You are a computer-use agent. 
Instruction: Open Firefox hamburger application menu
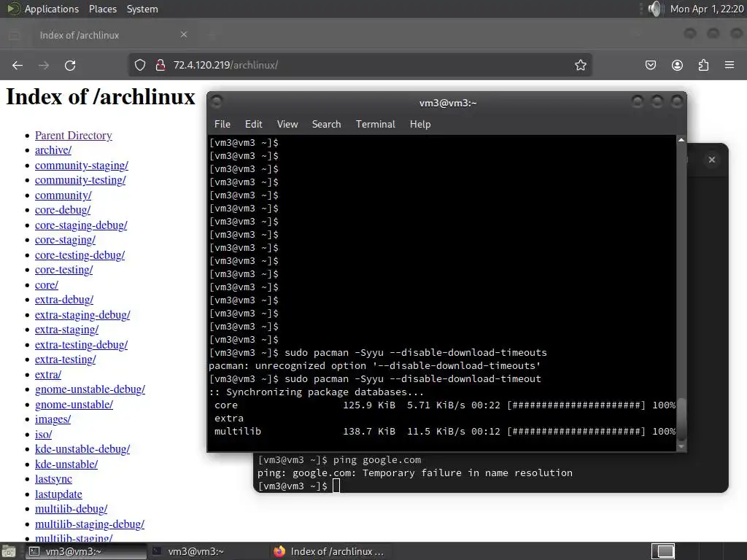point(729,65)
